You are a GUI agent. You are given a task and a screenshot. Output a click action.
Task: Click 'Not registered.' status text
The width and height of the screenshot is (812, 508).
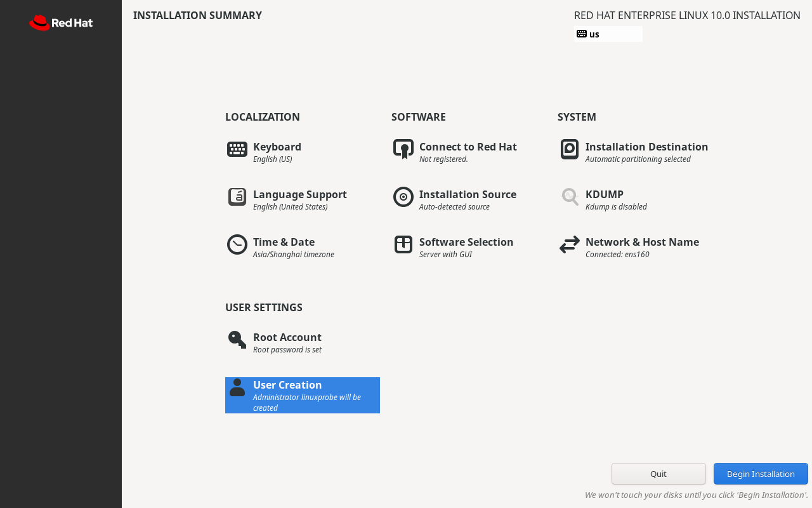tap(443, 159)
